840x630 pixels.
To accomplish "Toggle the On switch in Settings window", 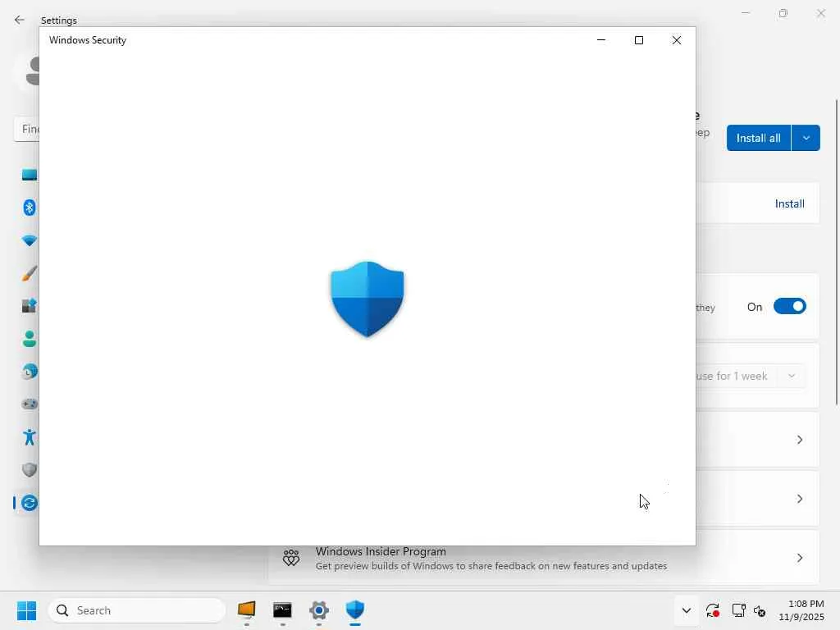I will pyautogui.click(x=790, y=307).
